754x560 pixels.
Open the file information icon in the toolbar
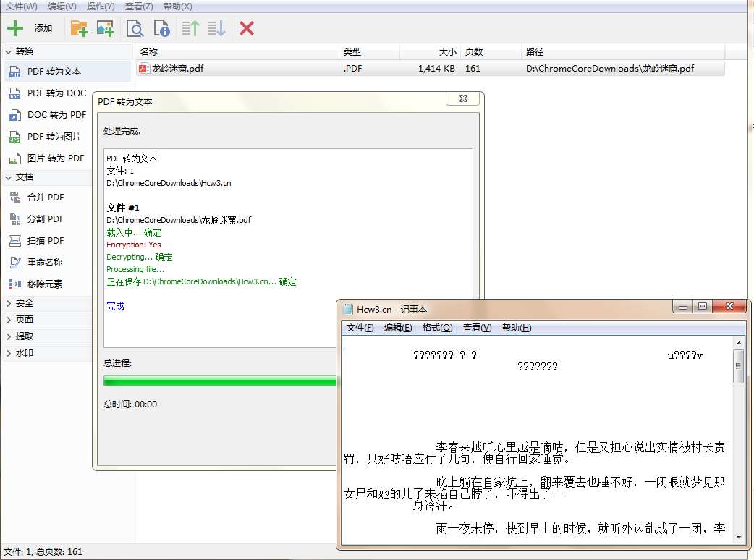(161, 28)
